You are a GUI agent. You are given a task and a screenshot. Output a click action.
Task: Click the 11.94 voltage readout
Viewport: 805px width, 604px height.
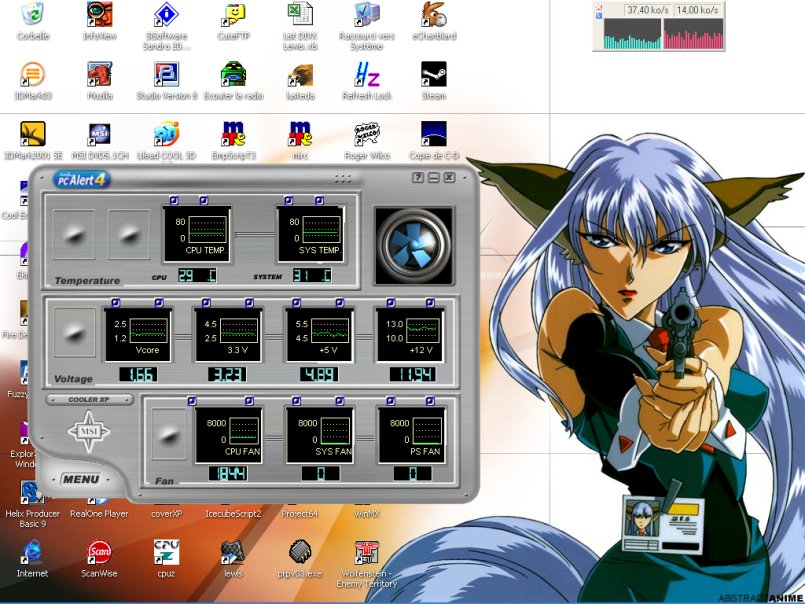coord(413,374)
